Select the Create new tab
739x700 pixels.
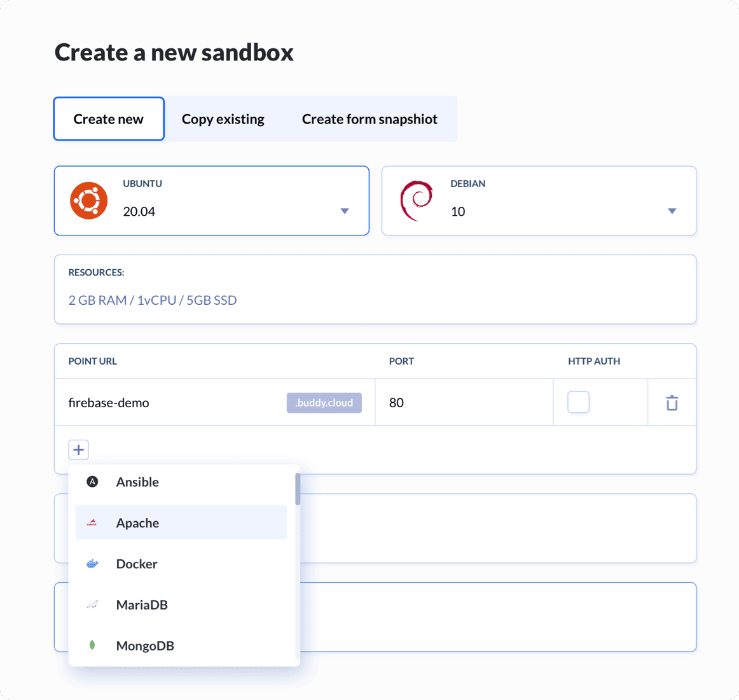pyautogui.click(x=109, y=119)
